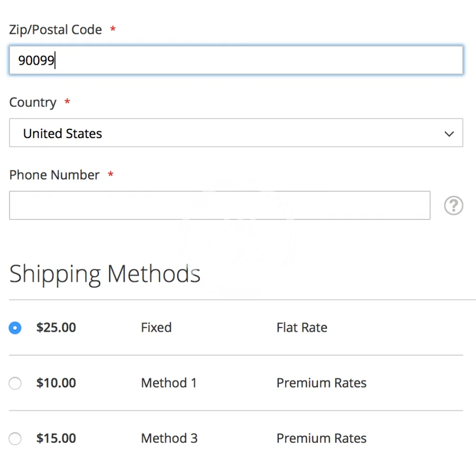Viewport: 476px width, 476px height.
Task: Choose the $15.00 Method 3 radio button
Action: pyautogui.click(x=15, y=438)
